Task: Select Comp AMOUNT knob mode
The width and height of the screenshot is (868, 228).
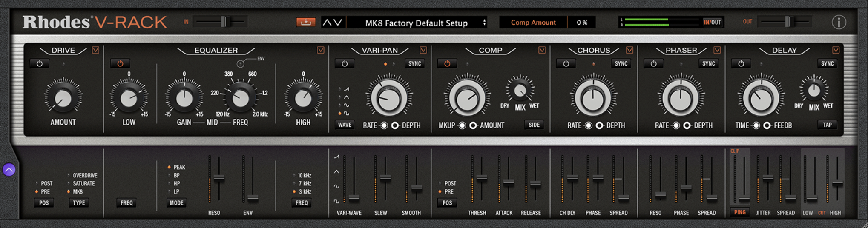Action: pyautogui.click(x=473, y=125)
